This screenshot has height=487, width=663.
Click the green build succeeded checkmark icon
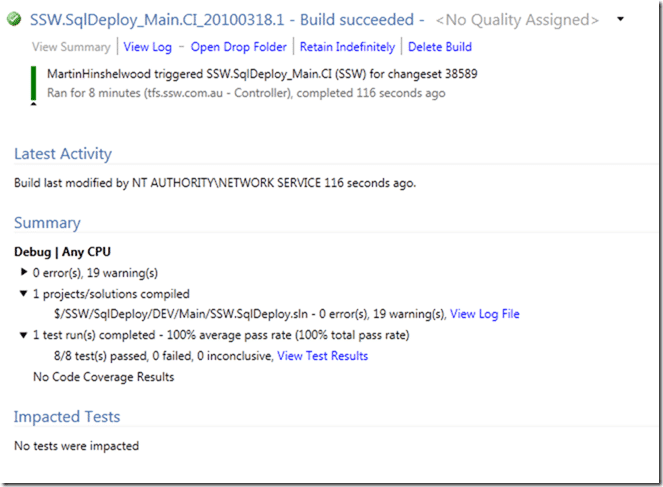14,19
